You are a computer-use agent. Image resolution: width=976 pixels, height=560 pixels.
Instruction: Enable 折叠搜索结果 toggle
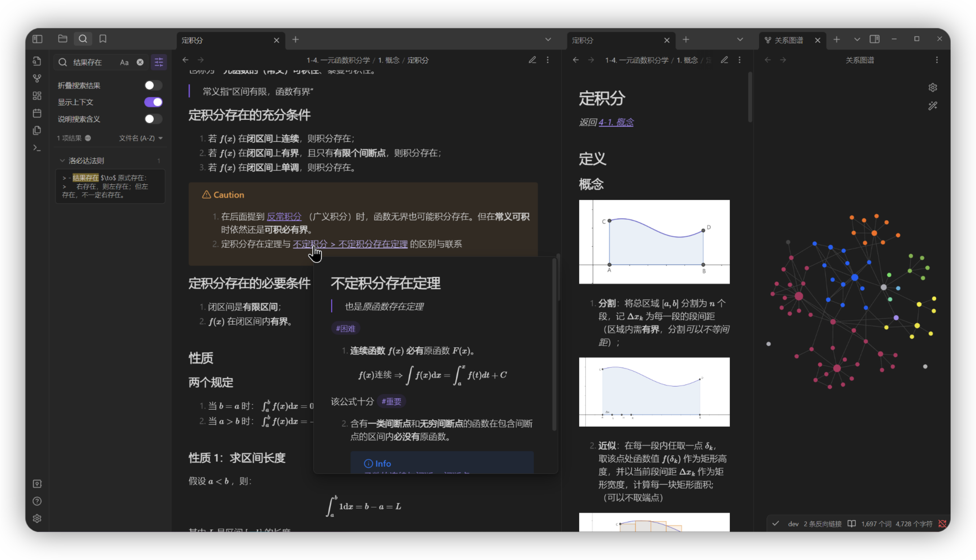tap(153, 85)
